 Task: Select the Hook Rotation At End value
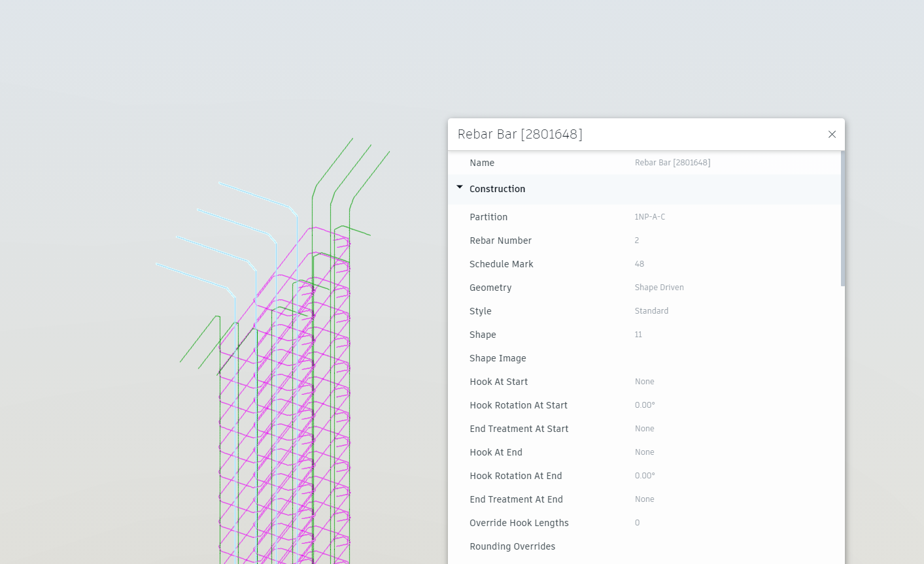coord(645,475)
